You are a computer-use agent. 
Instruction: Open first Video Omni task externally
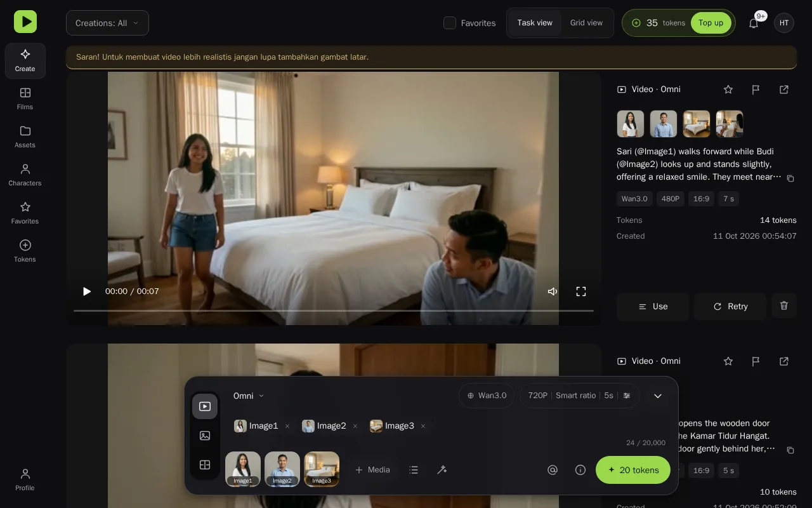click(784, 90)
